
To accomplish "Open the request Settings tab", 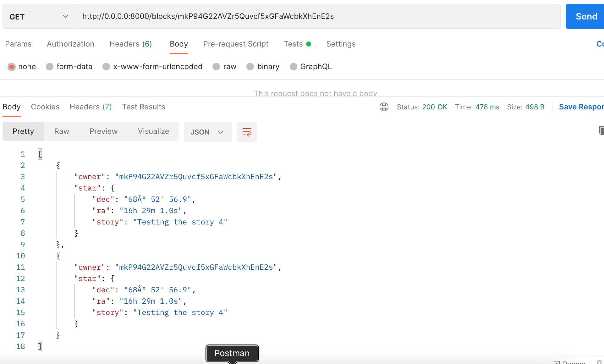I will [341, 44].
